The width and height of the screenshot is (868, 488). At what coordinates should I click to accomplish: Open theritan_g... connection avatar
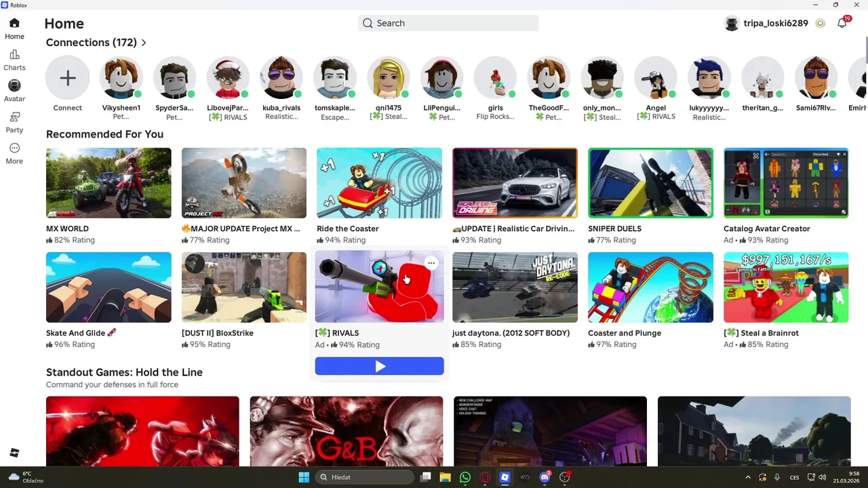763,78
